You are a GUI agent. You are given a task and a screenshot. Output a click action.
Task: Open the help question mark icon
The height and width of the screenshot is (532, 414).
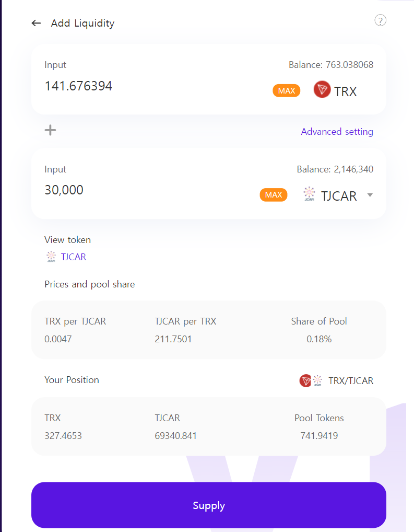tap(381, 20)
